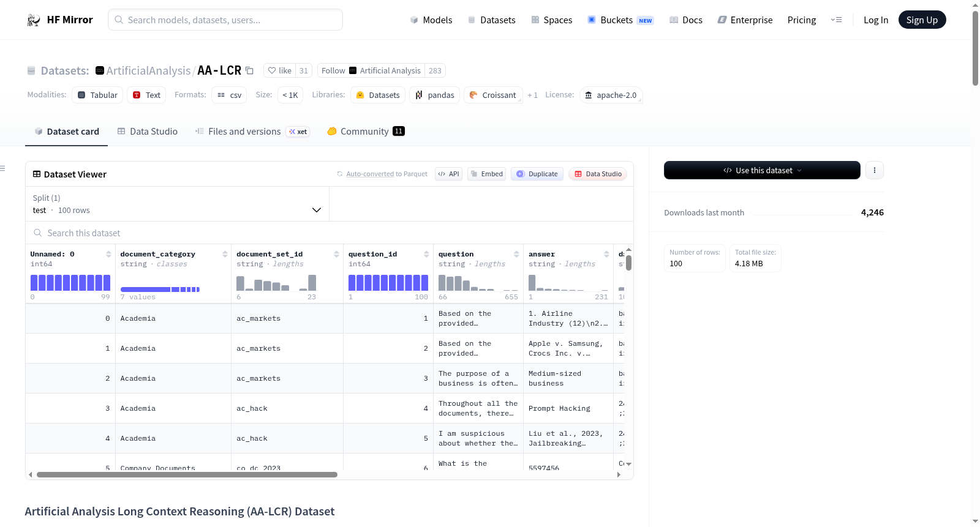Click the Dataset Viewer heading
The width and height of the screenshot is (980, 527).
click(x=75, y=174)
